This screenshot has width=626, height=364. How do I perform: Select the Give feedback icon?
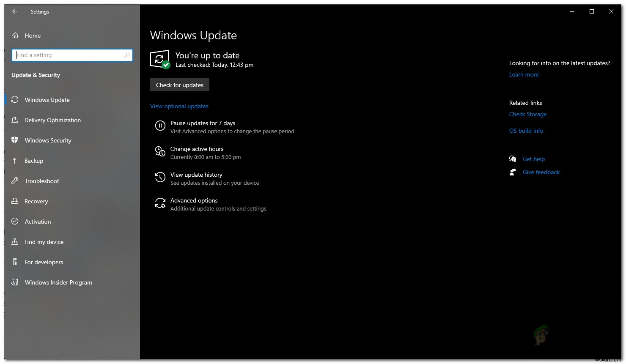[512, 172]
